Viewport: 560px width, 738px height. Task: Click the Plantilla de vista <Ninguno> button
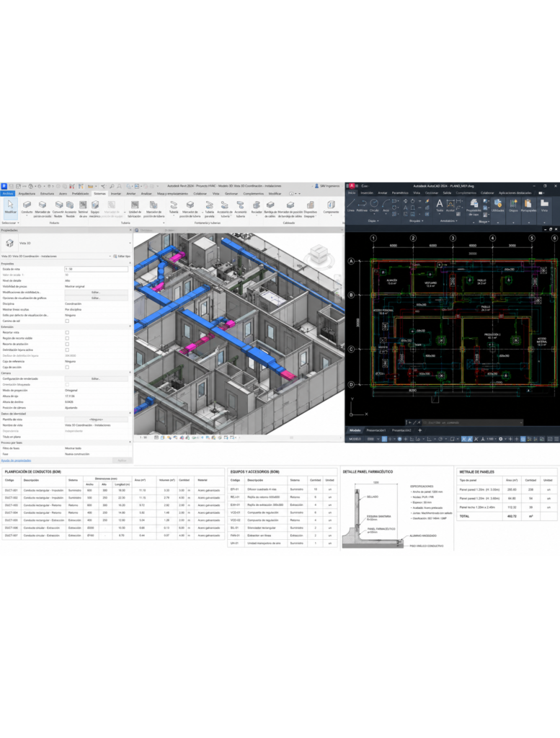(x=96, y=419)
